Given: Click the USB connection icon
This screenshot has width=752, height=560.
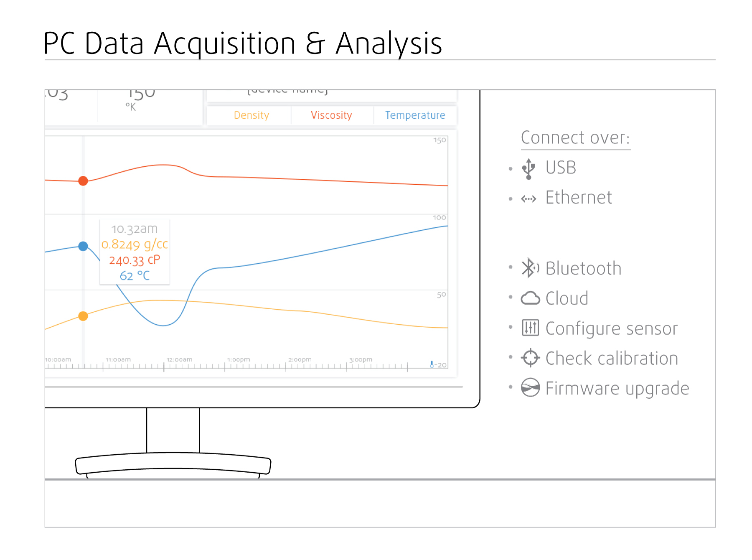Looking at the screenshot, I should point(528,169).
